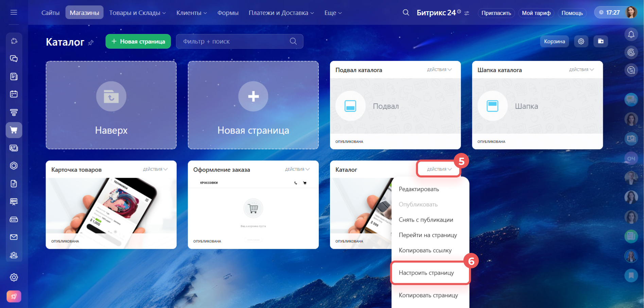Open the calendar icon in the sidebar
Screen dimensions: 644x308
tap(14, 94)
